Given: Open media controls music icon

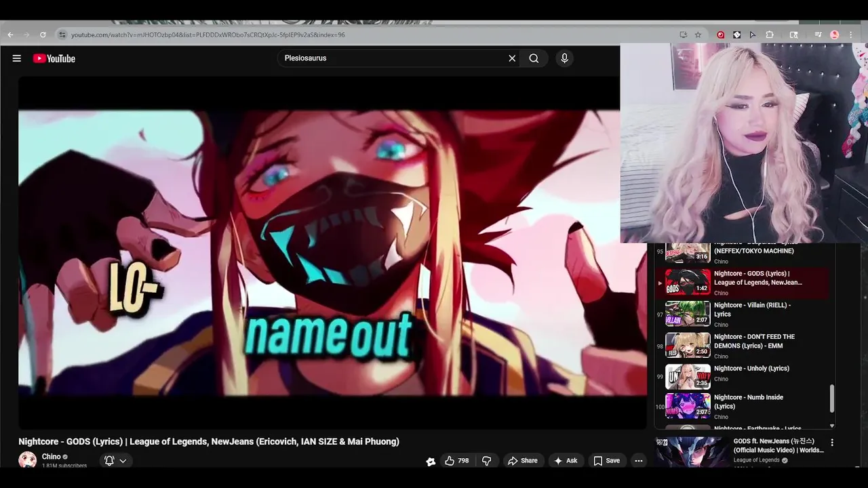Looking at the screenshot, I should tap(818, 35).
